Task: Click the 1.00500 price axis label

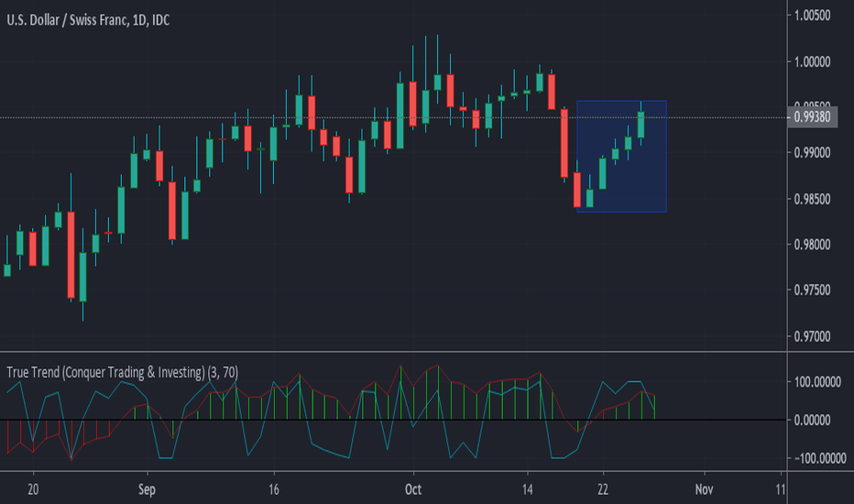Action: 812,16
